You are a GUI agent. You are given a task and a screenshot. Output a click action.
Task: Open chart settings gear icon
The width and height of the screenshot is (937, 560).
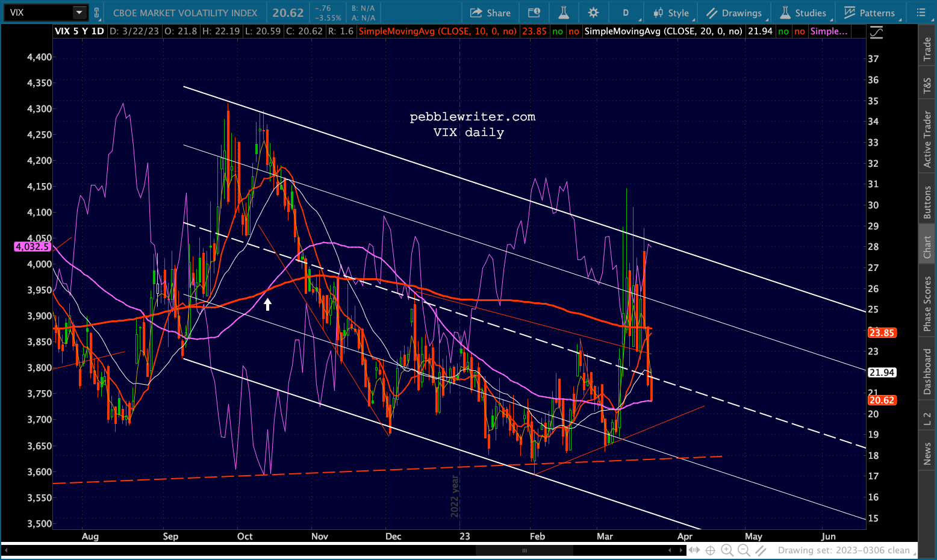coord(594,13)
